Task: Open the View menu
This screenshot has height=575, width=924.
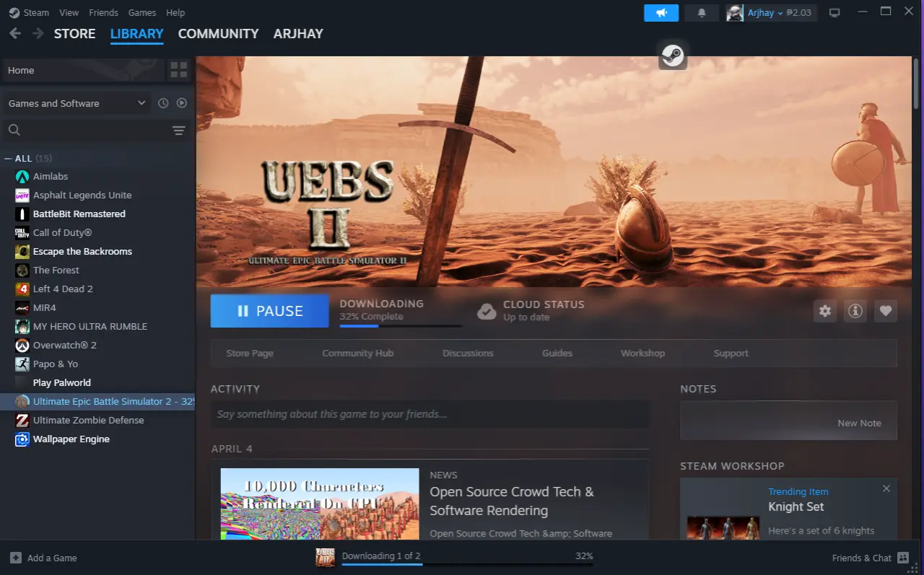Action: coord(69,12)
